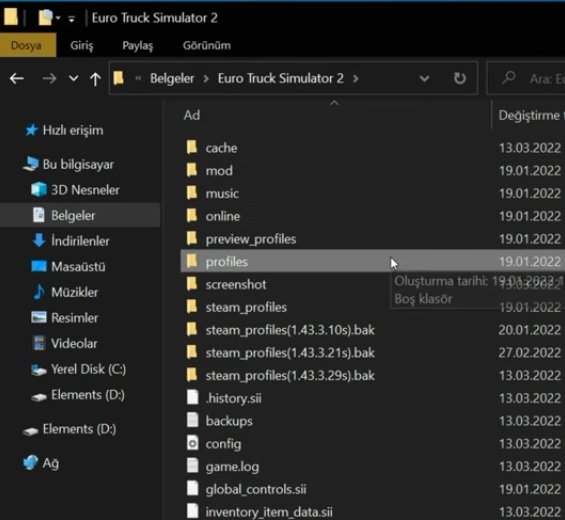Select the steam_profiles folder
This screenshot has width=565, height=520.
[x=246, y=307]
